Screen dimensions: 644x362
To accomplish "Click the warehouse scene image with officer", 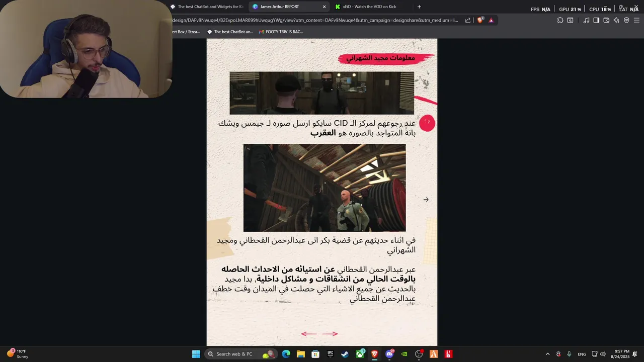I will pos(325,188).
